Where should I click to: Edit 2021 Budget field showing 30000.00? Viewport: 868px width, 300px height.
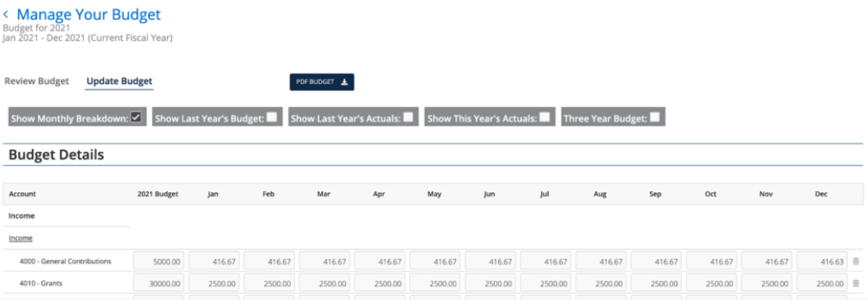tap(159, 284)
